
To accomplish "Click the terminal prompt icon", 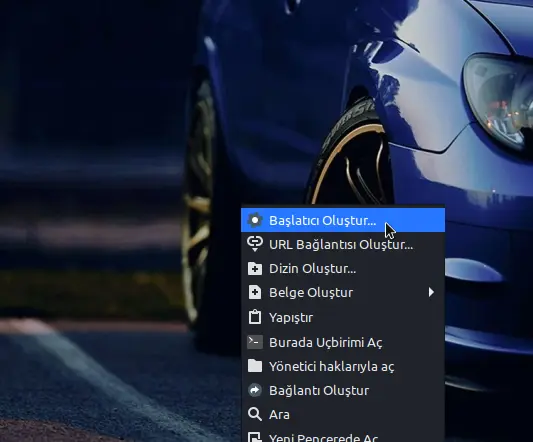I will tap(255, 342).
